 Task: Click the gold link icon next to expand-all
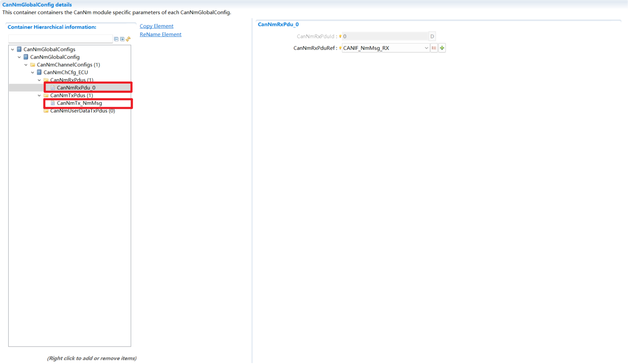(128, 39)
